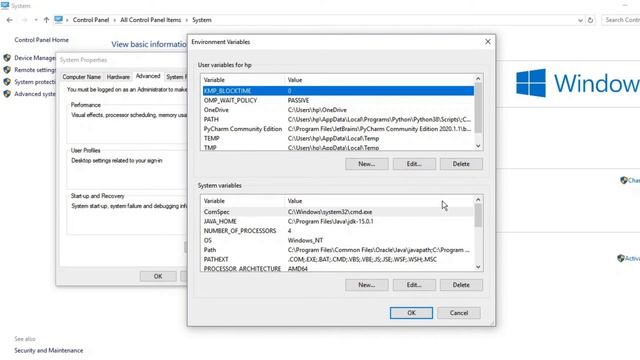Screen dimensions: 640x360
Task: Click New under user variables
Action: [x=367, y=164]
